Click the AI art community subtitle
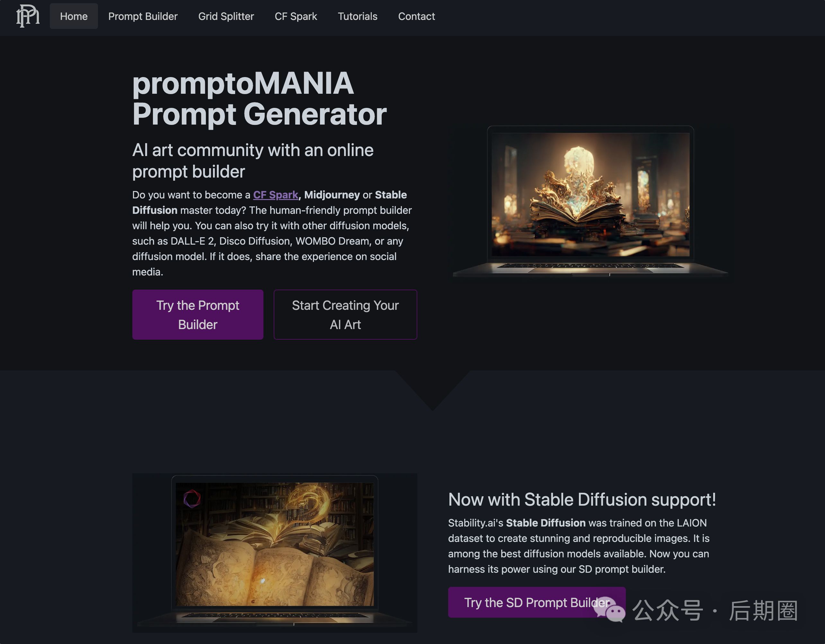The width and height of the screenshot is (825, 644). pyautogui.click(x=253, y=161)
